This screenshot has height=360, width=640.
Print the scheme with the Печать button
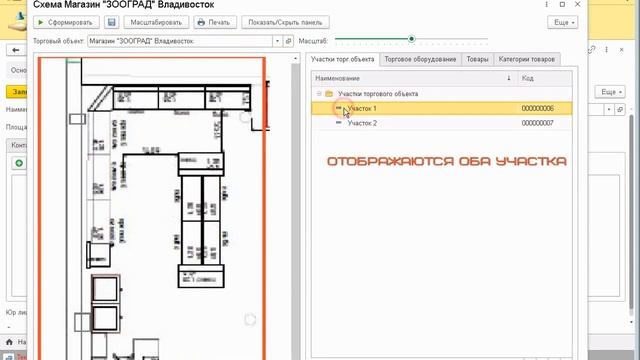(x=215, y=22)
